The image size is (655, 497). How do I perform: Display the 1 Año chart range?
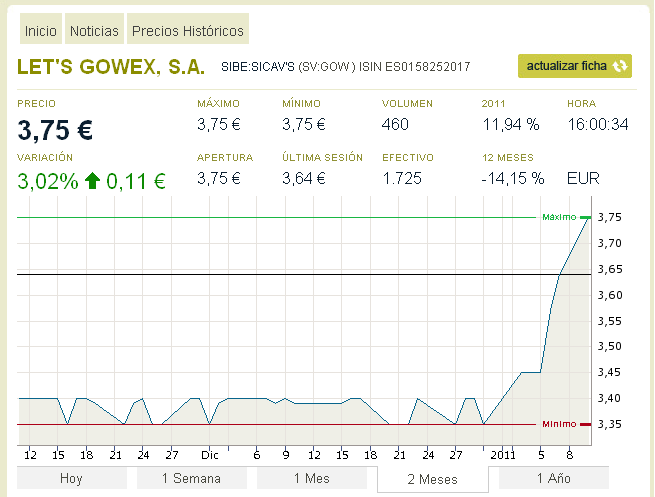(x=551, y=479)
